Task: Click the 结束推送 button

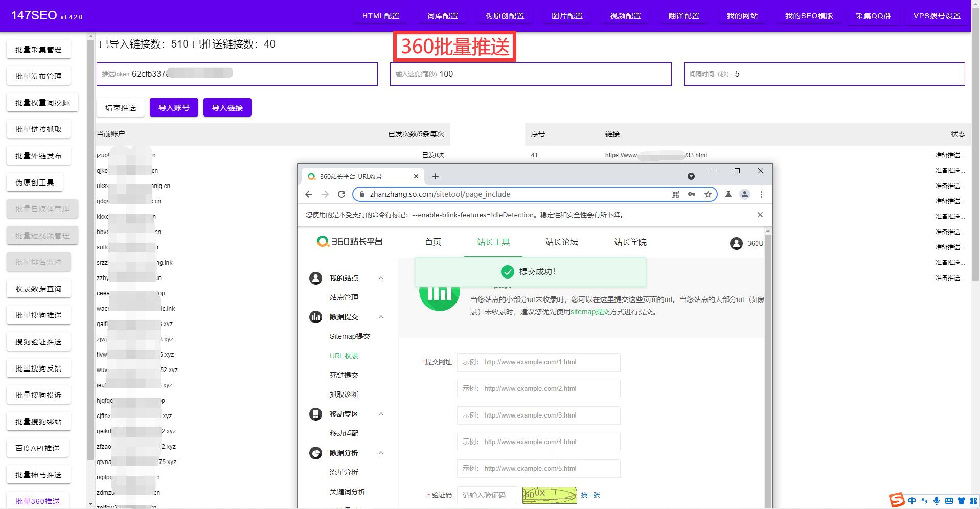Action: [x=121, y=108]
